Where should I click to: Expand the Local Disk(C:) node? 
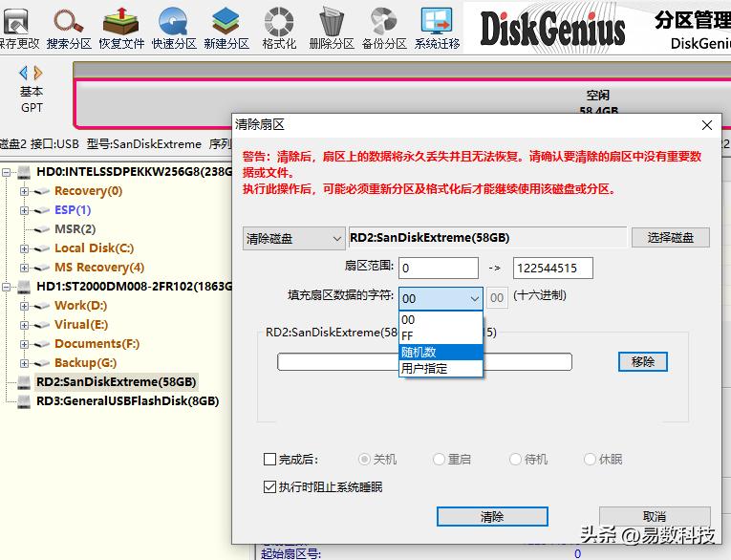[x=24, y=248]
